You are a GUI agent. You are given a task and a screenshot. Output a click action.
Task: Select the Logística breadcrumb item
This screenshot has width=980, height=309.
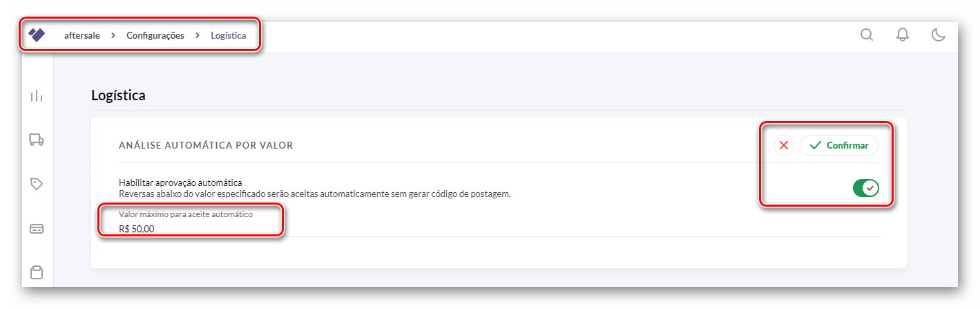pos(229,35)
